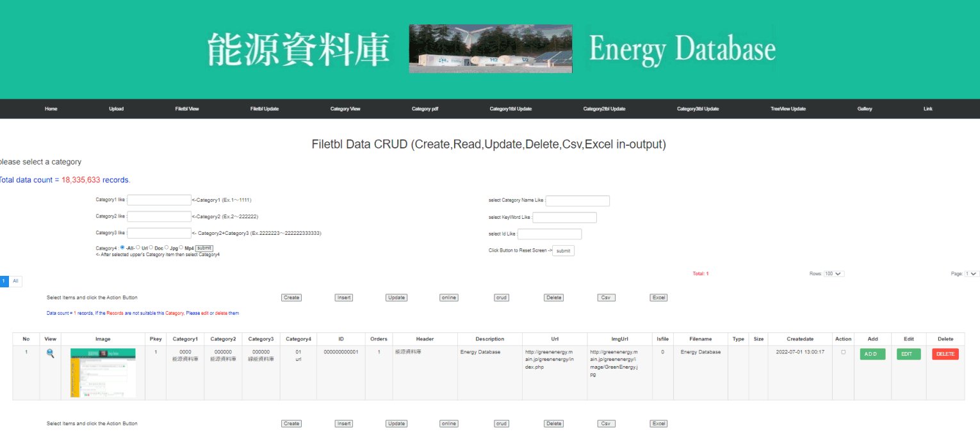Select the Url radio button for Category4
The width and height of the screenshot is (980, 448).
[138, 248]
